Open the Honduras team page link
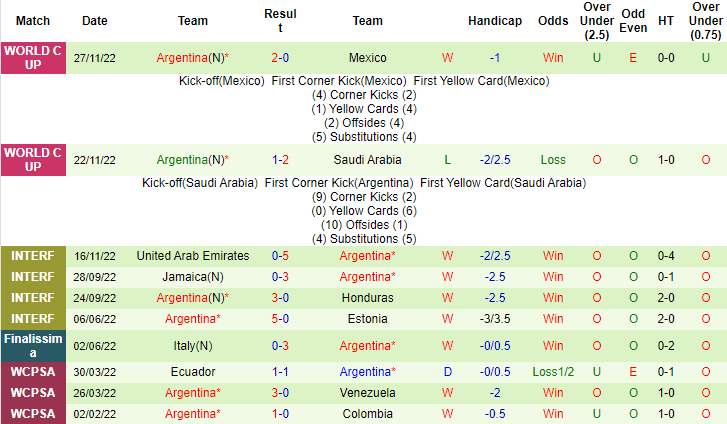The image size is (727, 424). pyautogui.click(x=367, y=298)
